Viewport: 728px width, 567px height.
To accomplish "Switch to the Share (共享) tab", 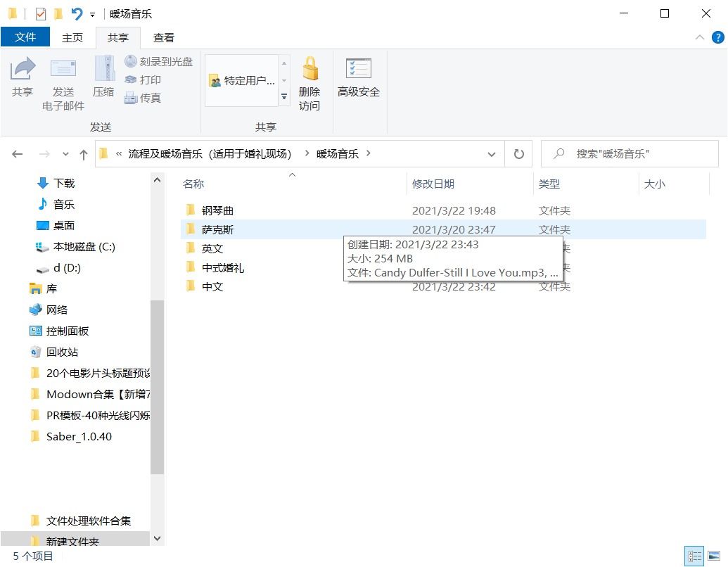I will [x=118, y=37].
